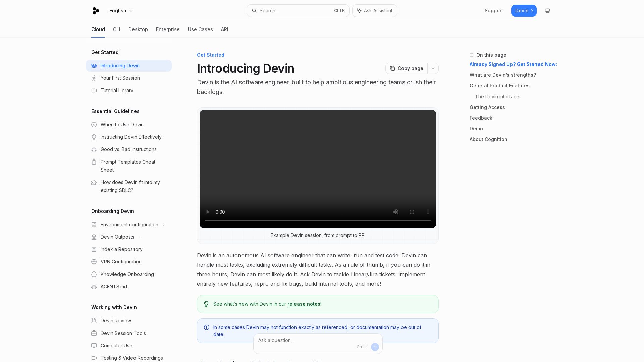Viewport: 644px width, 362px height.
Task: Open the Copy page options dropdown arrow
Action: [433, 68]
